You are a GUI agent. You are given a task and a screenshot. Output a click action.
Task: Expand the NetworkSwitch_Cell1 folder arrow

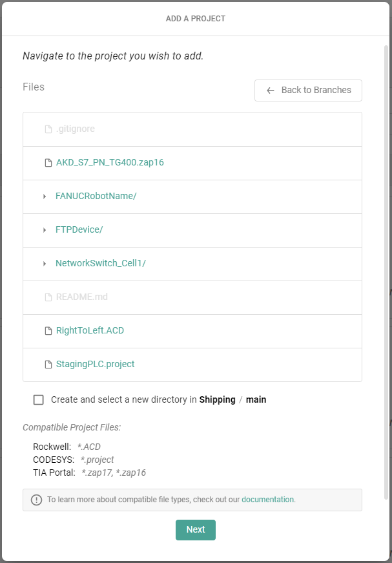coord(45,264)
